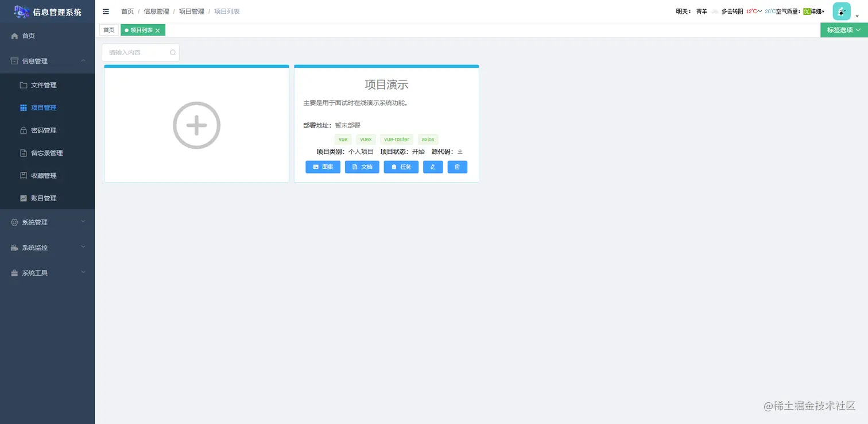Viewport: 868px width, 424px height.
Task: Open the 文档 documents button
Action: pos(362,167)
